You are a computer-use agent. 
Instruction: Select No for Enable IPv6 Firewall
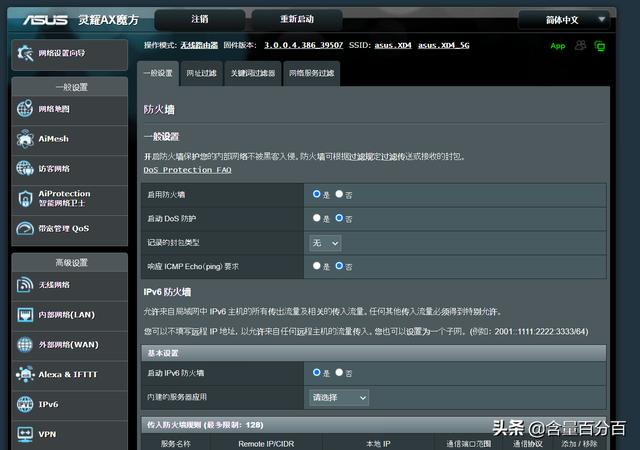tap(339, 372)
